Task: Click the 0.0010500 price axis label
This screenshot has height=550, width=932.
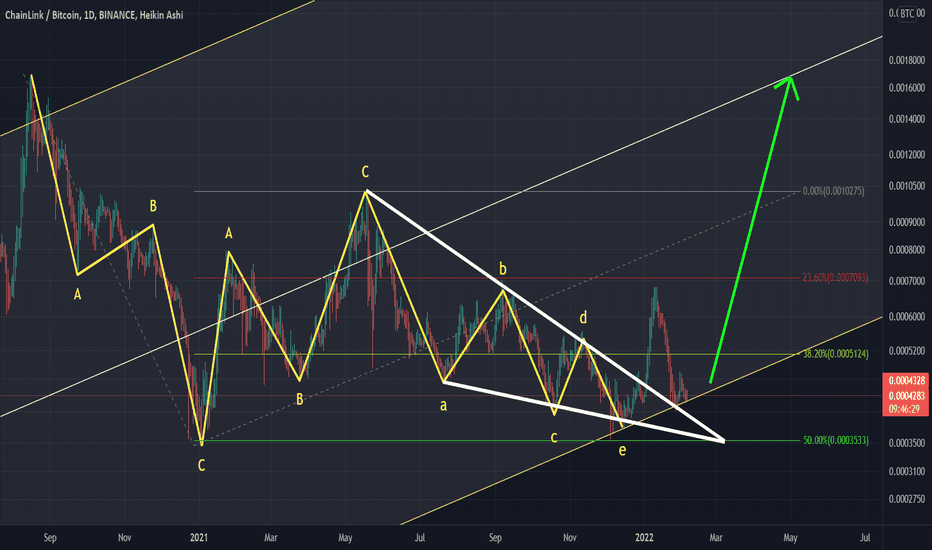Action: pos(907,186)
